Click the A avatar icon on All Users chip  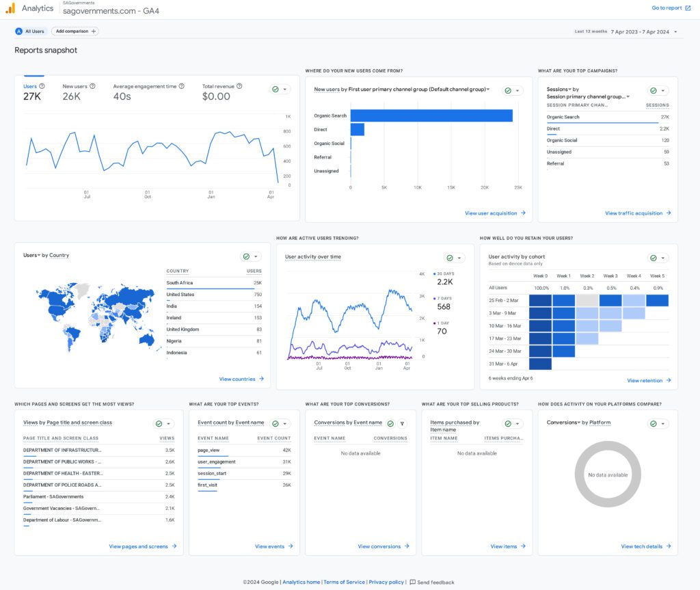tap(18, 31)
